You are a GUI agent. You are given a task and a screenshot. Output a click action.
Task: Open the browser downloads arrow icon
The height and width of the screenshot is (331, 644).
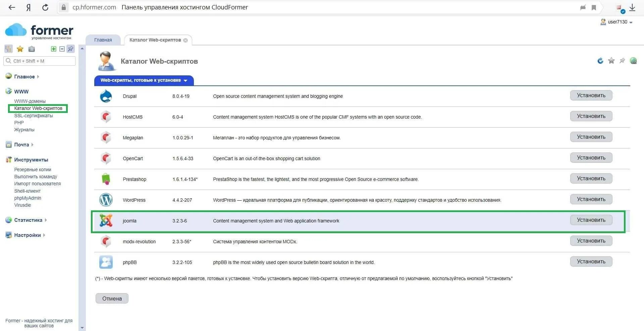[x=632, y=7]
